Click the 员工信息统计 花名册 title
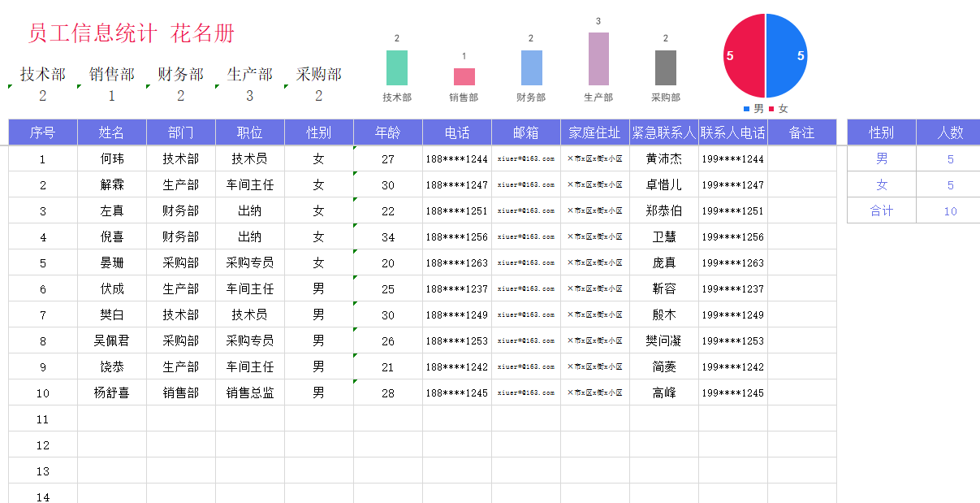980x503 pixels. point(131,33)
